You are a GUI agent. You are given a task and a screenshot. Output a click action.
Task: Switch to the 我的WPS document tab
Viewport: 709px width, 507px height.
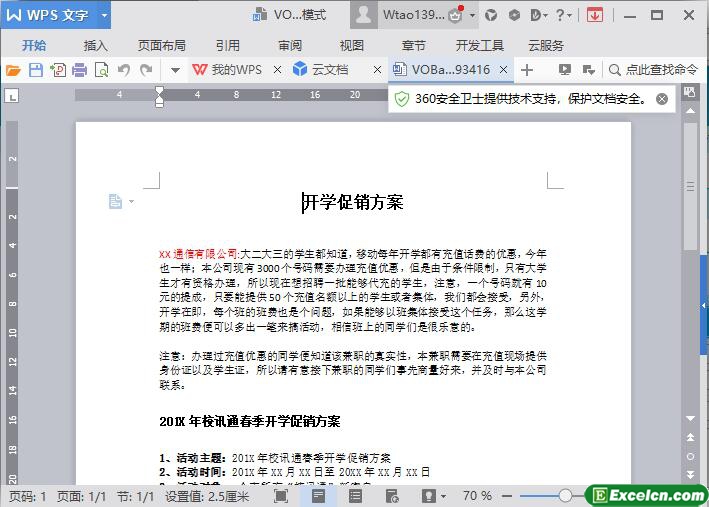tap(227, 70)
